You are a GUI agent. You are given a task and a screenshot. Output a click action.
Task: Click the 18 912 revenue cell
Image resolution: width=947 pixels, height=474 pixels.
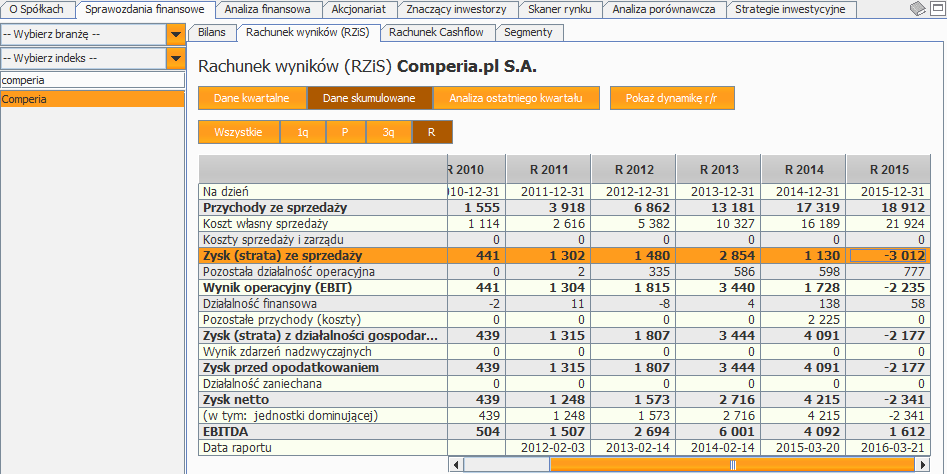888,208
